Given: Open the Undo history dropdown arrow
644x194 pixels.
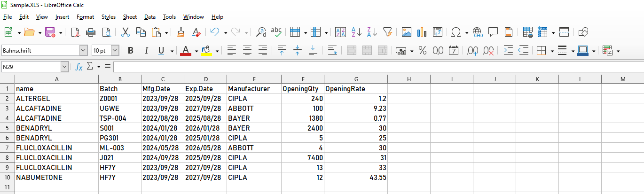Looking at the screenshot, I should [226, 32].
